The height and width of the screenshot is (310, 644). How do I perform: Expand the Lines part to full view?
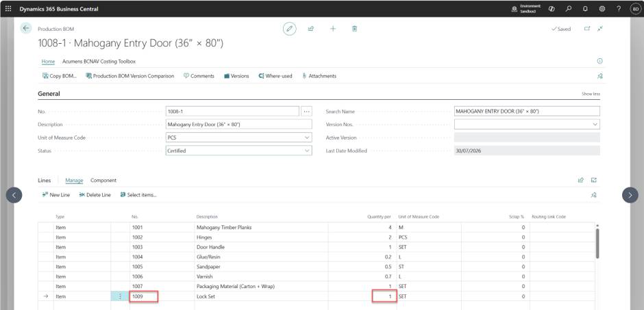(594, 180)
